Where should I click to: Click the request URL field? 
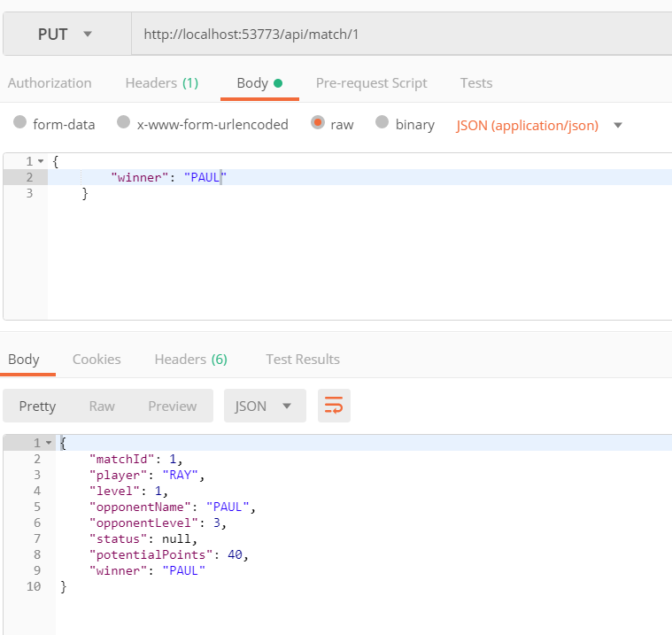point(402,34)
